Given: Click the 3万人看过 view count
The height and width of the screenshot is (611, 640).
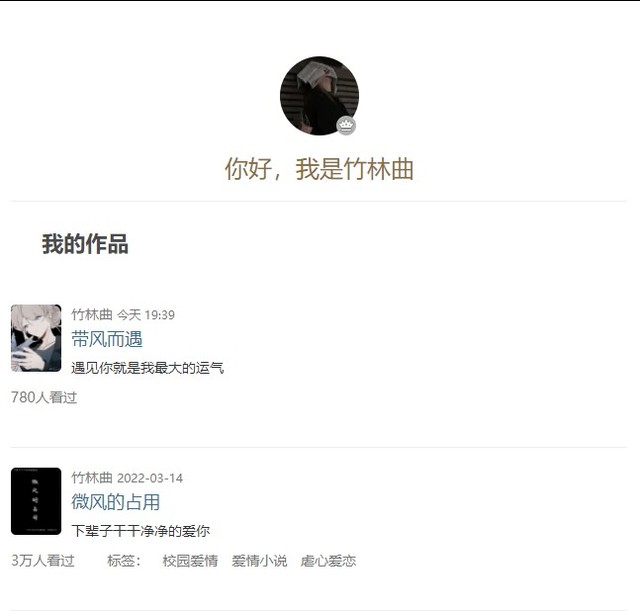Looking at the screenshot, I should tap(43, 561).
